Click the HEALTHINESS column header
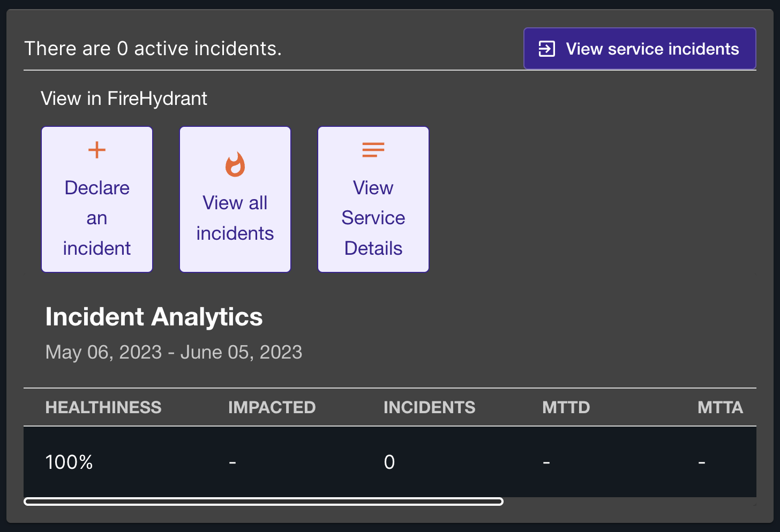Image resolution: width=780 pixels, height=532 pixels. 103,407
